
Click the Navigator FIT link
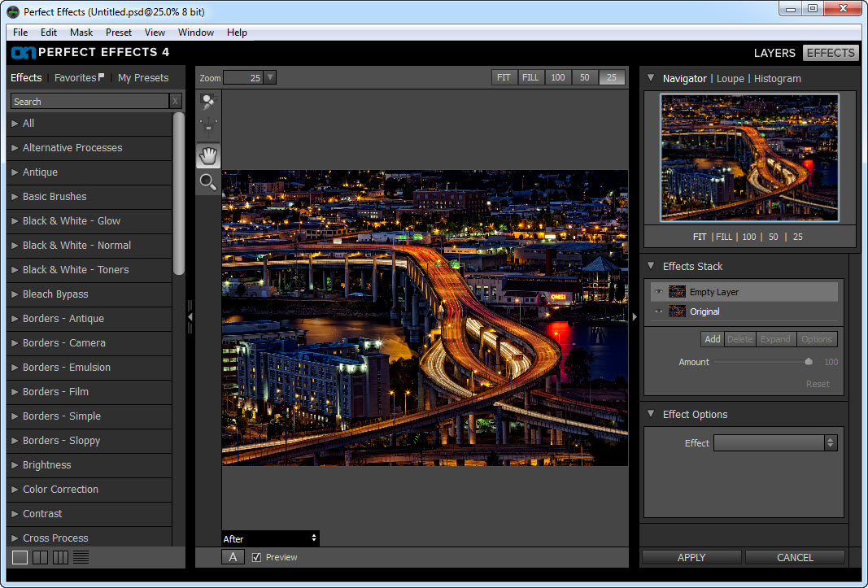click(700, 237)
